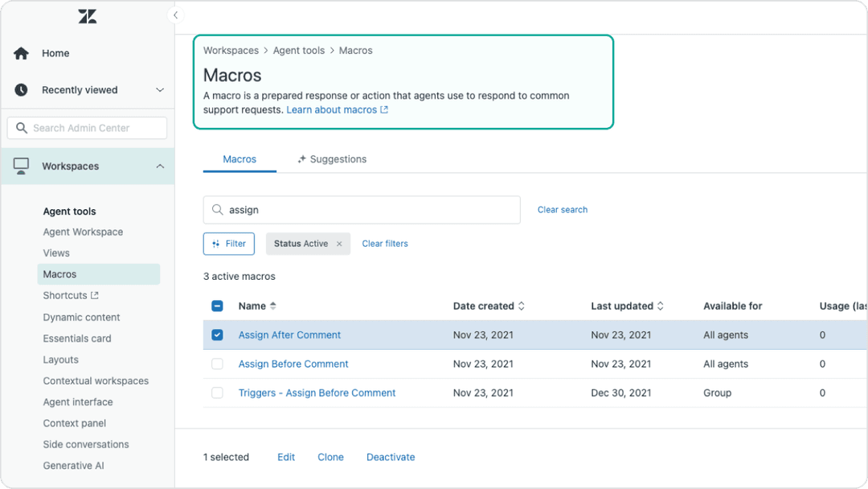Check the Assign Before Comment row checkbox
Viewport: 868px width, 489px height.
[216, 364]
